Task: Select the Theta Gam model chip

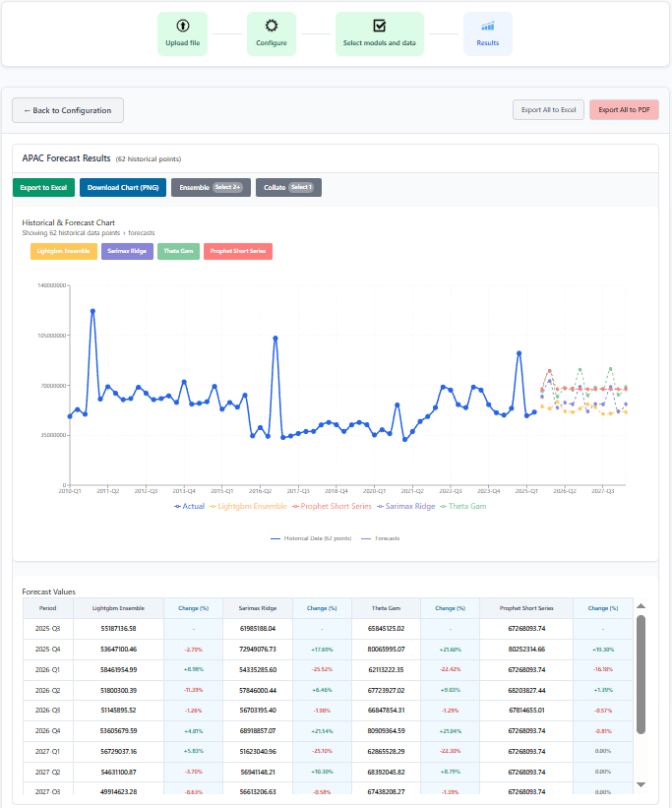Action: 178,251
